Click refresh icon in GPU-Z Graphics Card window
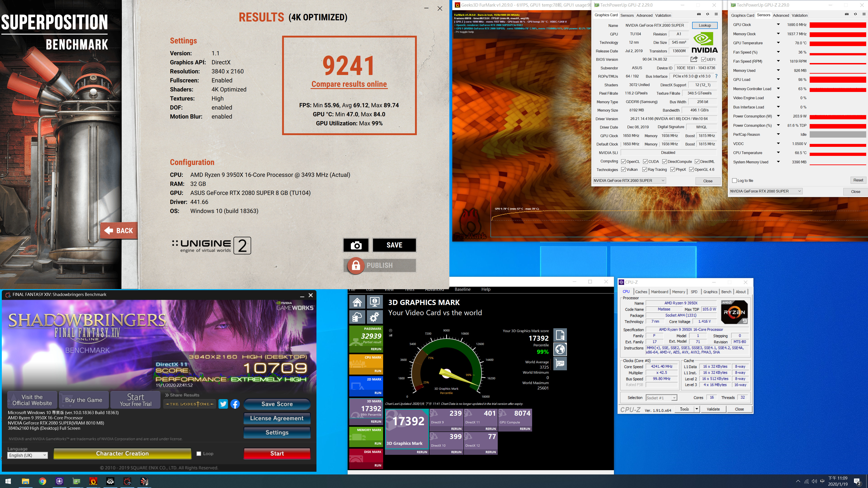The image size is (868, 488). [x=708, y=14]
